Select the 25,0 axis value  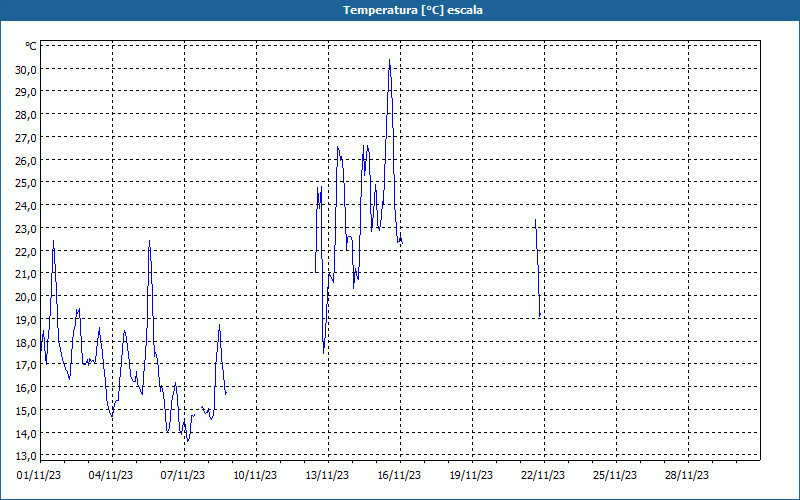tap(26, 183)
